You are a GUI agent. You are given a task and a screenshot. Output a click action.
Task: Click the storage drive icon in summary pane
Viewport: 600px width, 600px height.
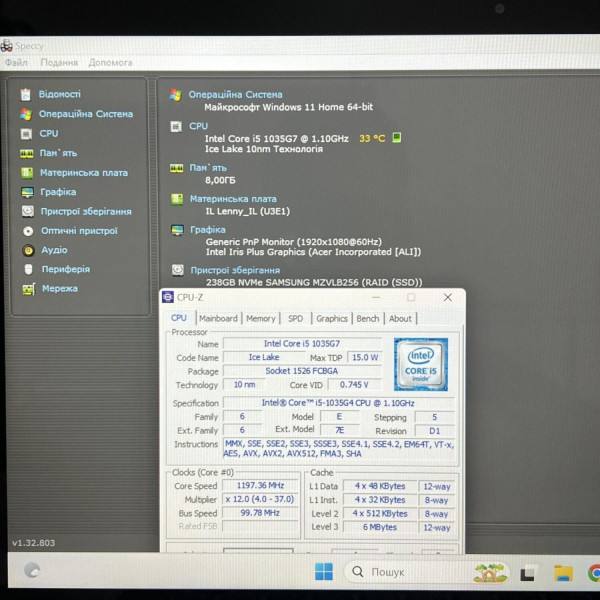pos(178,270)
